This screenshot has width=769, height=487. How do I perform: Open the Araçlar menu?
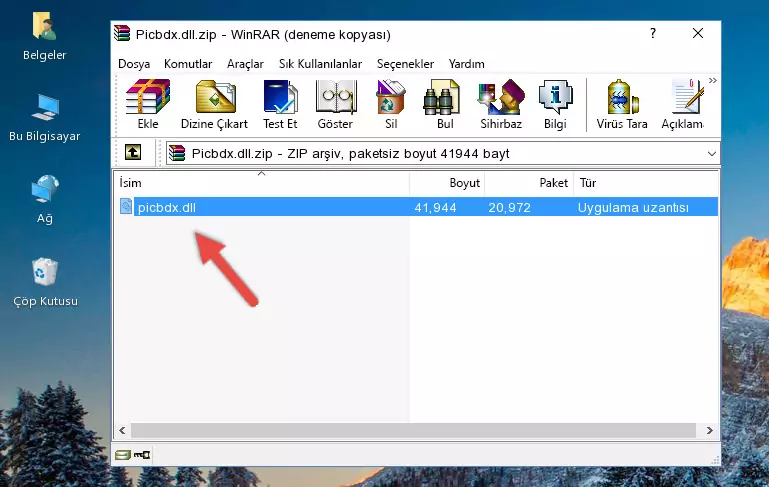[245, 64]
